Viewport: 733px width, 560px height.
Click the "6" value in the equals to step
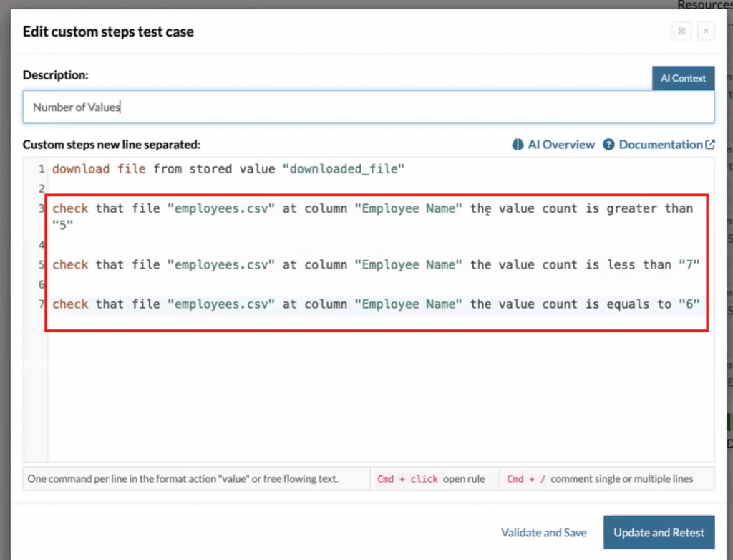click(688, 304)
